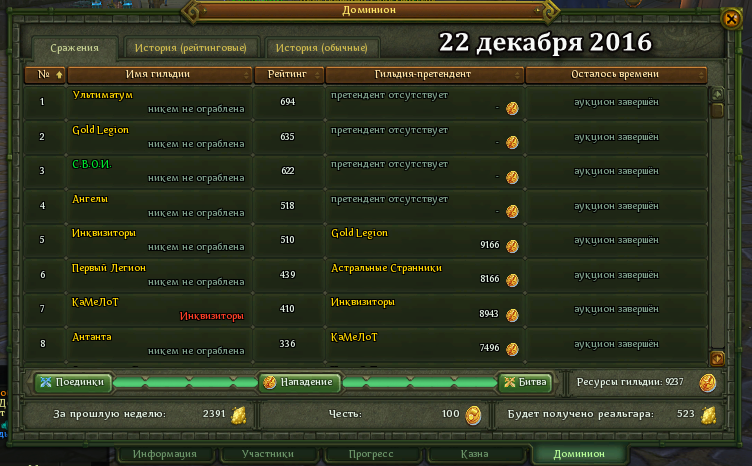Click the coin icon beside bid 7496
Screen dimensions: 752x466
click(x=512, y=349)
